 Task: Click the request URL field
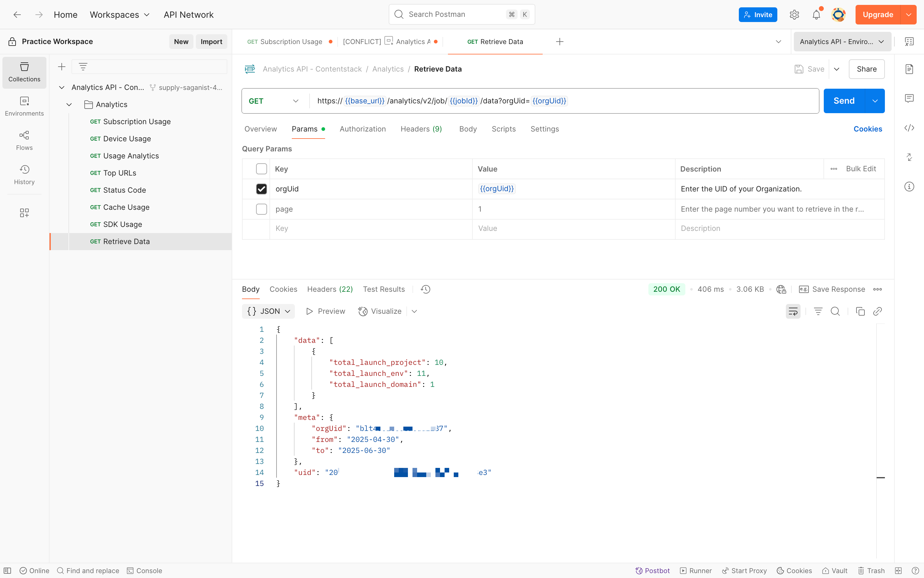(x=563, y=101)
